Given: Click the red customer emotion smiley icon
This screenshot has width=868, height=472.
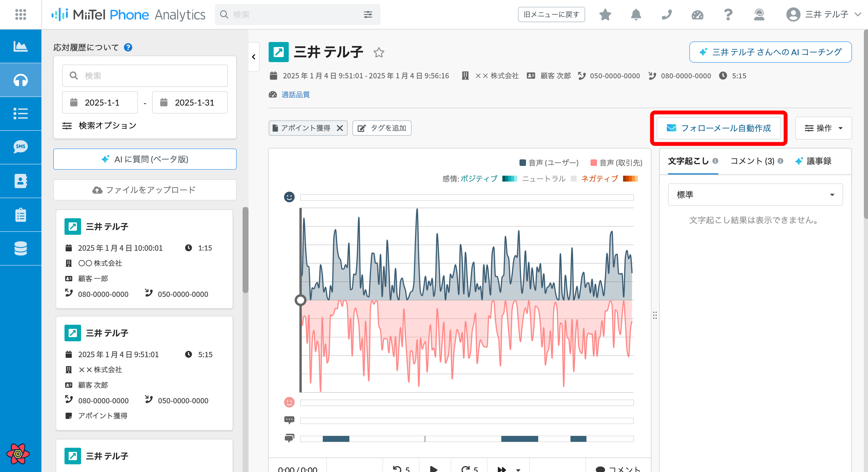Looking at the screenshot, I should (x=289, y=402).
